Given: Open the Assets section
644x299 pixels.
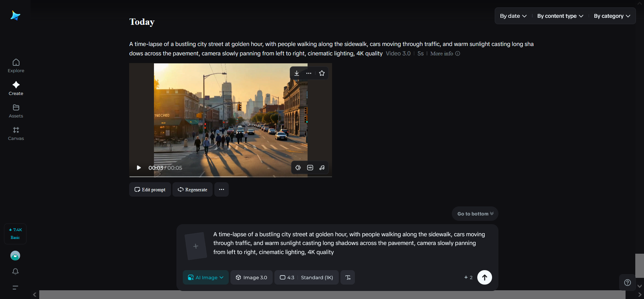Looking at the screenshot, I should pyautogui.click(x=16, y=111).
